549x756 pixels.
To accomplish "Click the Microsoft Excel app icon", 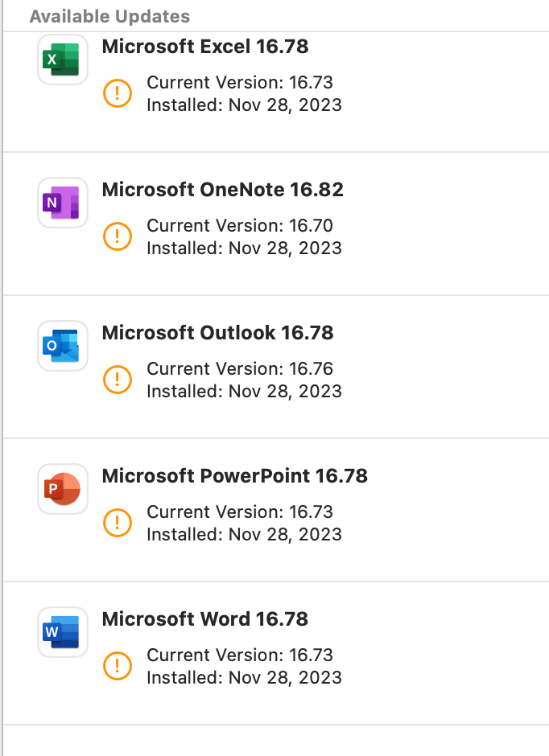I will (62, 59).
